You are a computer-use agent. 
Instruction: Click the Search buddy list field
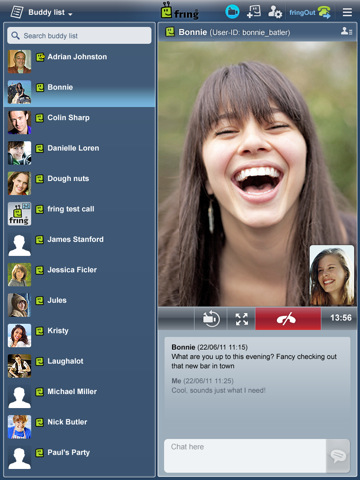point(79,35)
